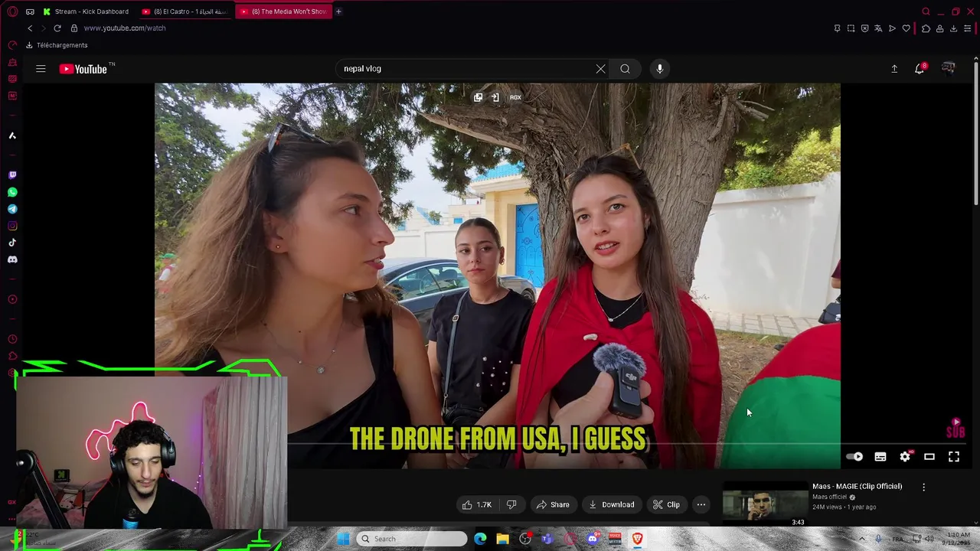Open Brave browser from taskbar

(636, 539)
